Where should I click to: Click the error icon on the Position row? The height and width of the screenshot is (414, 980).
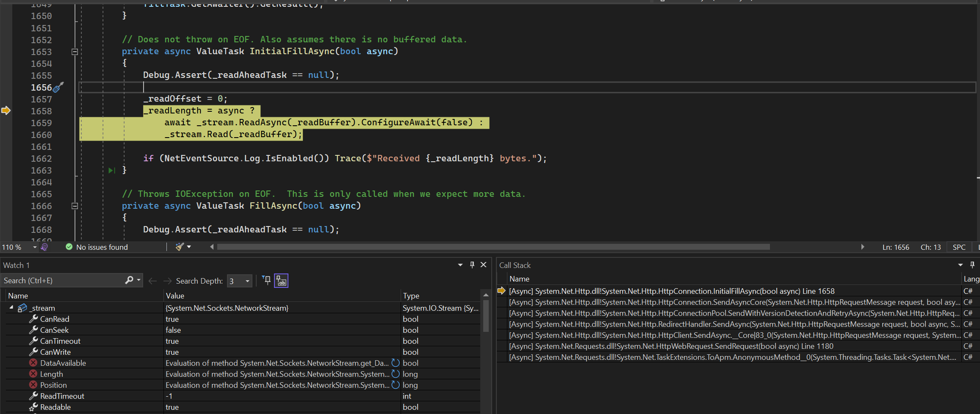tap(33, 385)
